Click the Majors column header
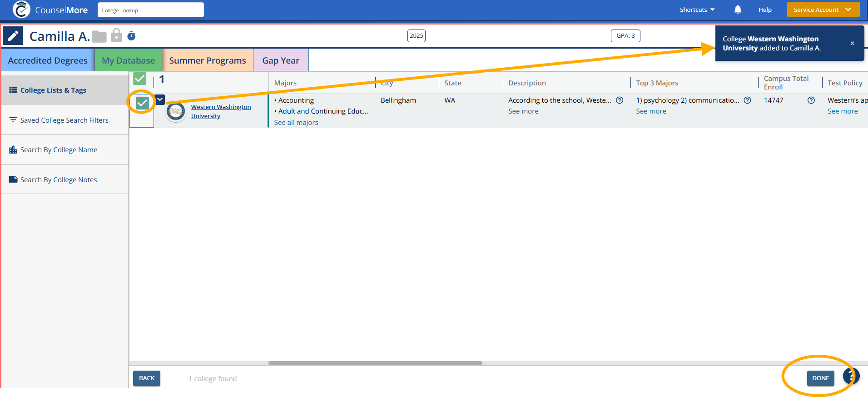Screen dimensions: 868x397 [285, 83]
